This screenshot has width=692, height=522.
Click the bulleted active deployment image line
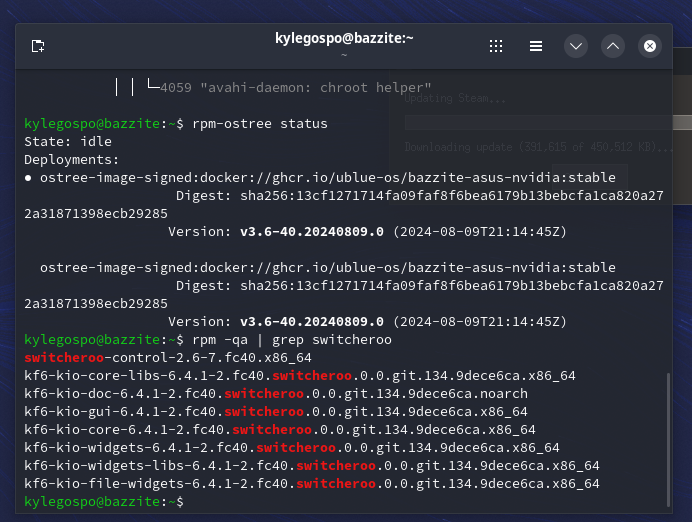(x=320, y=177)
